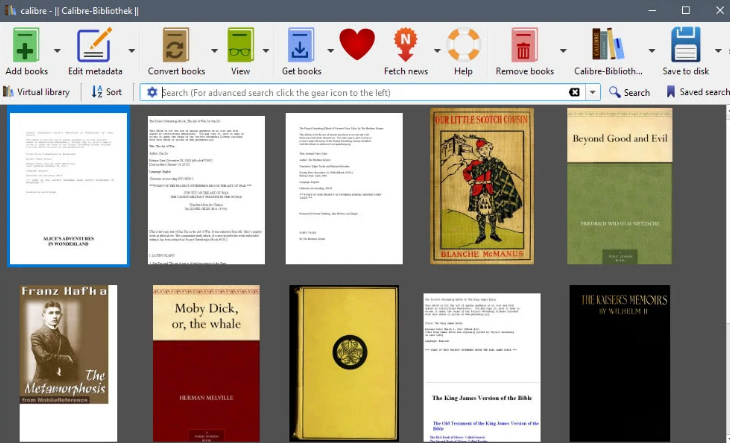Select Moby Dick, or, the whale cover
This screenshot has width=730, height=443.
[206, 363]
